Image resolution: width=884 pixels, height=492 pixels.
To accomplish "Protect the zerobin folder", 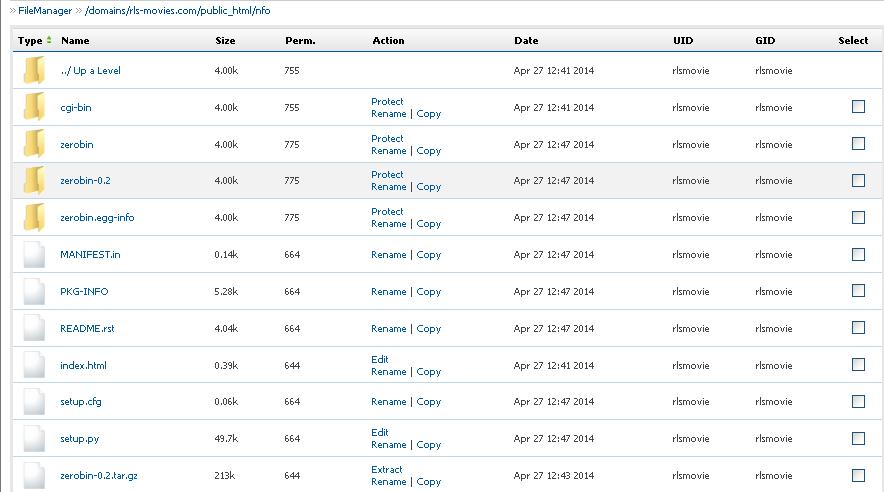I will click(387, 138).
